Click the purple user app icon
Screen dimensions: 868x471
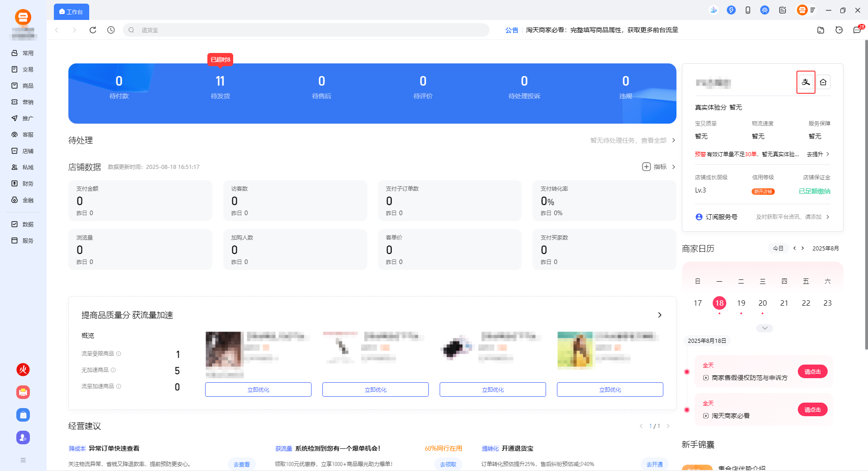tap(23, 437)
